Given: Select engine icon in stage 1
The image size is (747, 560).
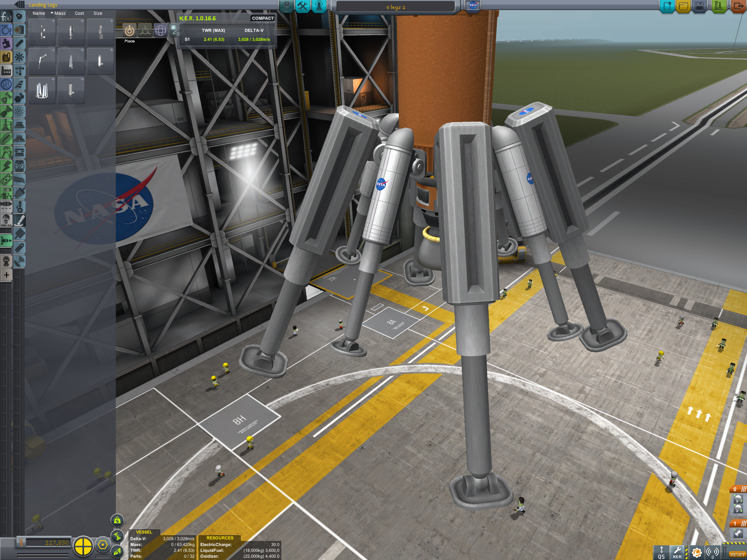Looking at the screenshot, I should pyautogui.click(x=738, y=533).
